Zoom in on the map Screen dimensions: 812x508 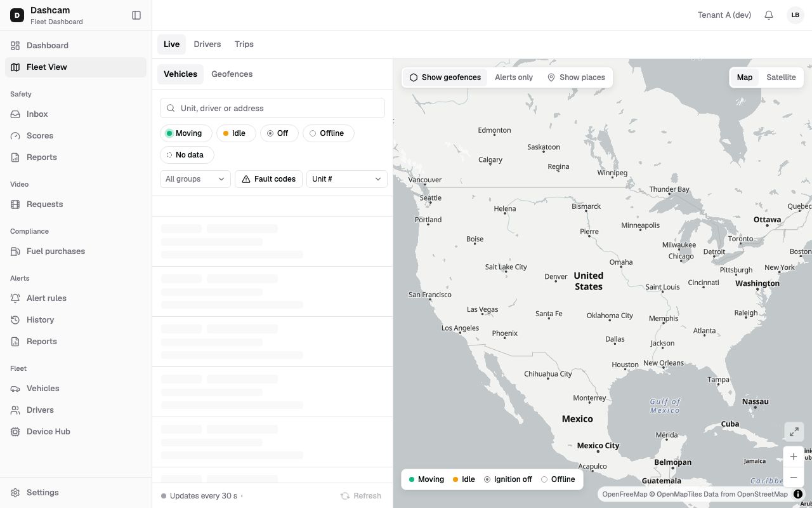click(x=794, y=457)
